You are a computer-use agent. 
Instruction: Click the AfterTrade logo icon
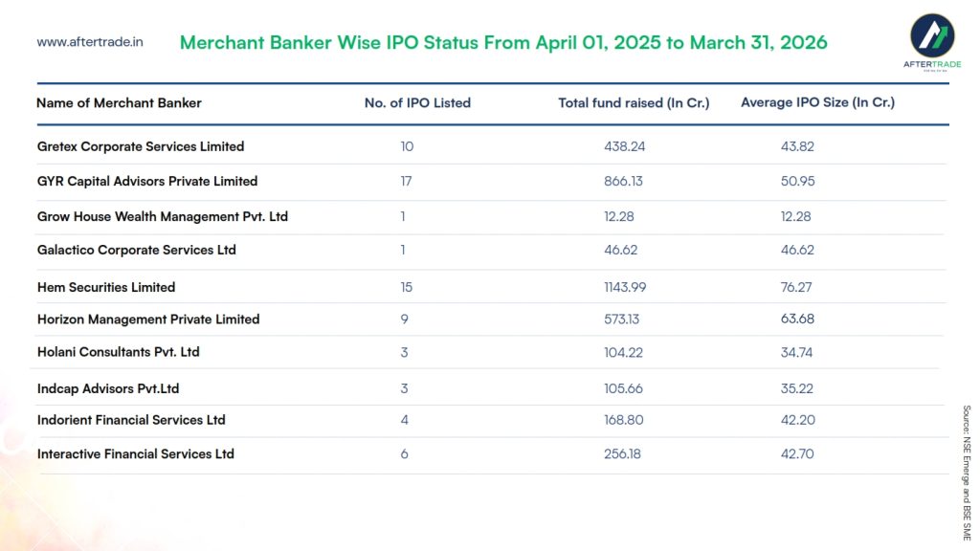tap(930, 36)
